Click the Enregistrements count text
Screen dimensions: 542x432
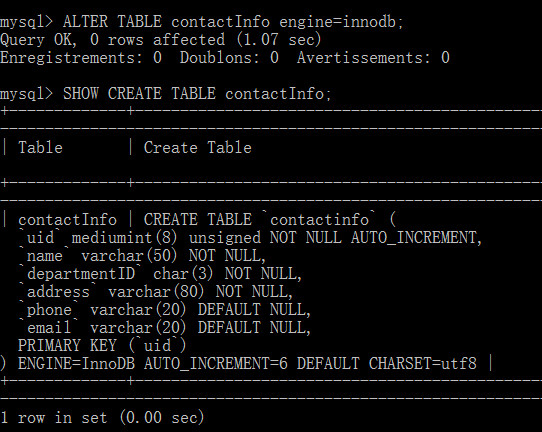point(81,58)
